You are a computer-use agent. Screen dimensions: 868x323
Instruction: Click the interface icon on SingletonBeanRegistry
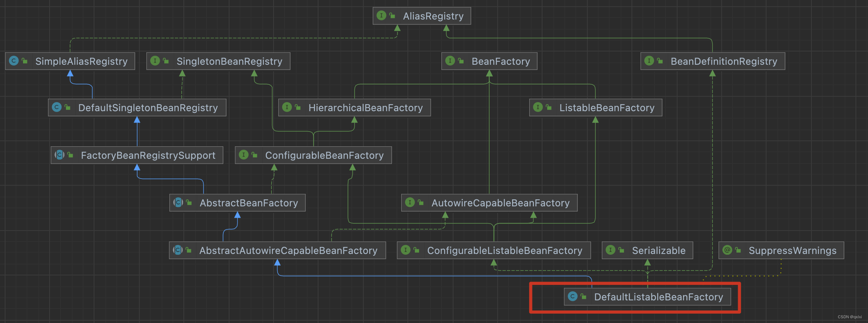pos(155,61)
